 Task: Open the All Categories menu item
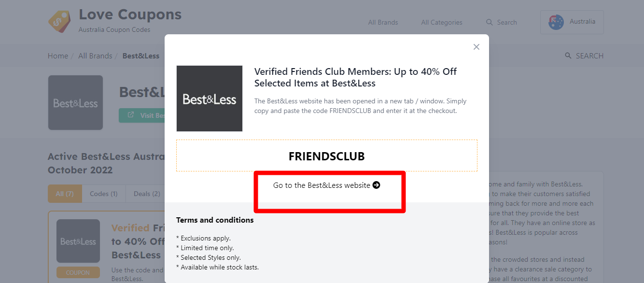point(442,22)
